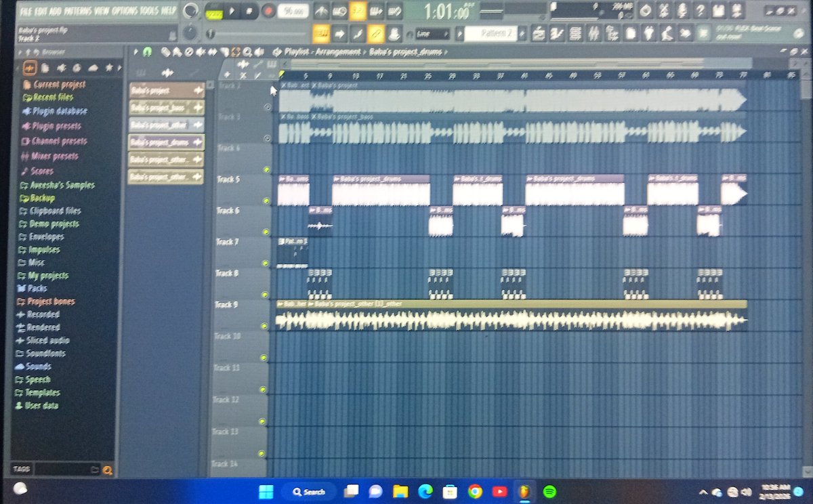Click the Record button

[x=268, y=12]
